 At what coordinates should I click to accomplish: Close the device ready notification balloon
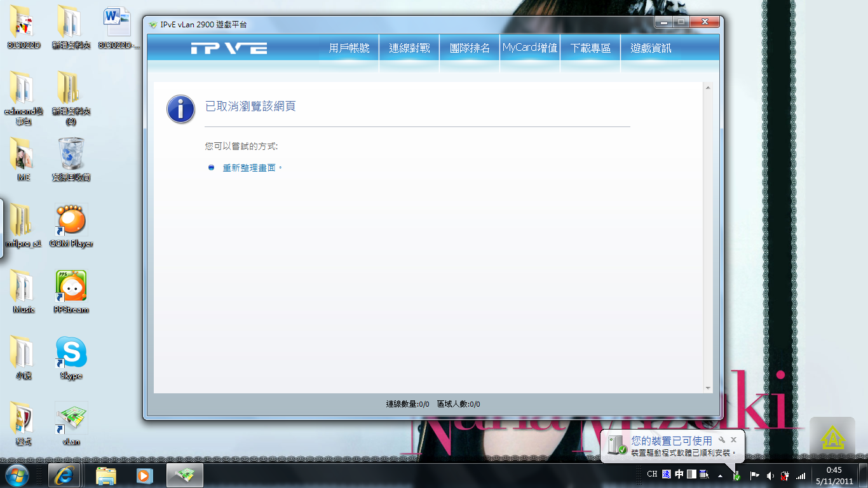tap(733, 440)
